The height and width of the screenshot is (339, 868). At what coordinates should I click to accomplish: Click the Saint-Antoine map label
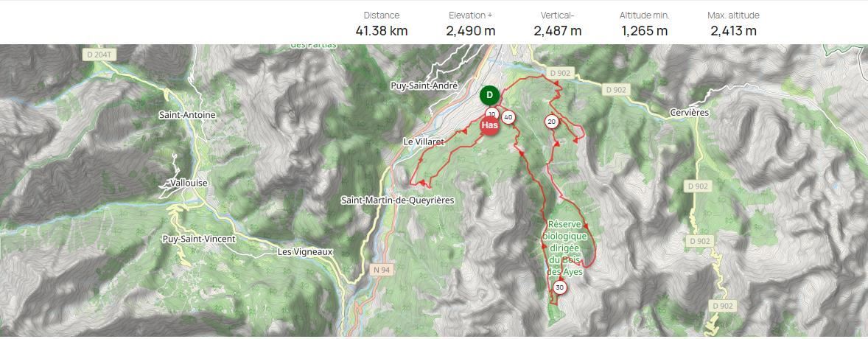pos(187,115)
